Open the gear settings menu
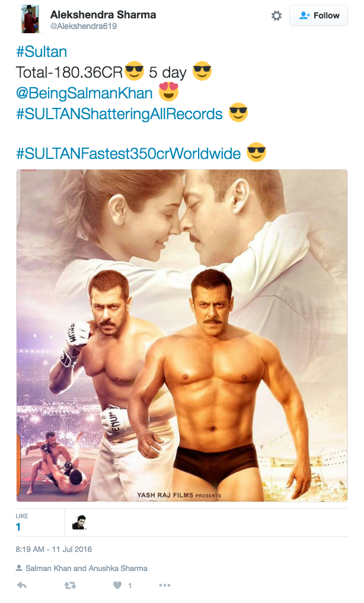 pyautogui.click(x=276, y=16)
